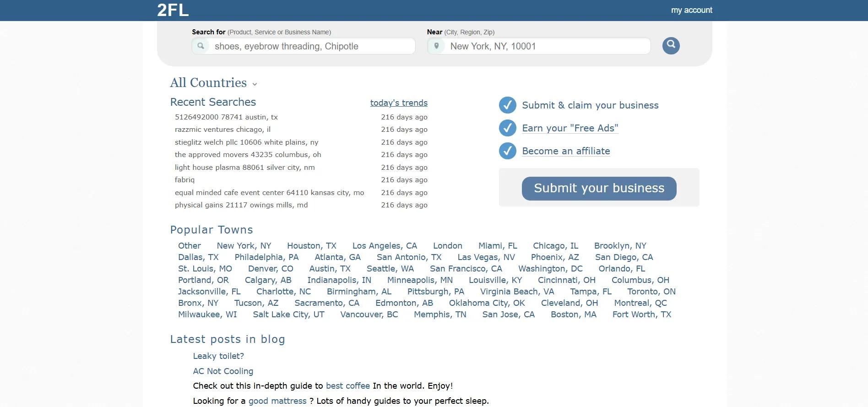Open Washington, DC town link
The width and height of the screenshot is (868, 407).
tap(550, 269)
